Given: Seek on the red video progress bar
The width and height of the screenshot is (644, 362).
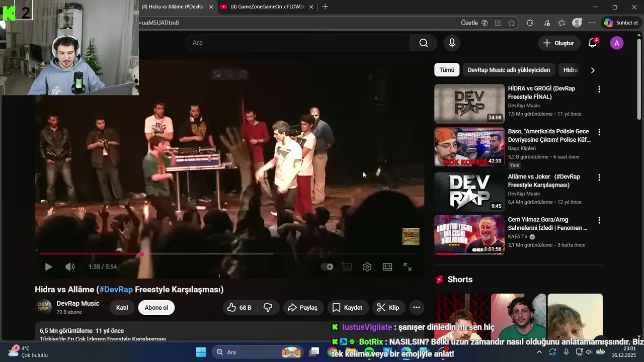Looking at the screenshot, I should 229,254.
